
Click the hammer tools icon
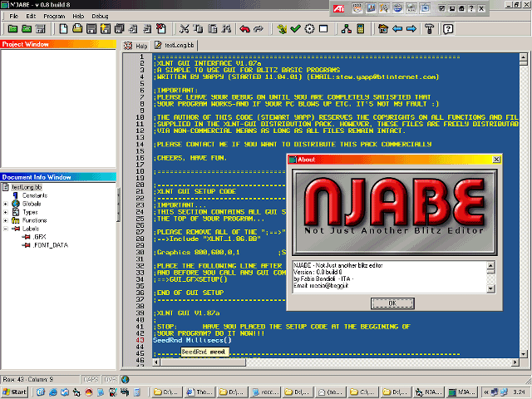tap(430, 29)
